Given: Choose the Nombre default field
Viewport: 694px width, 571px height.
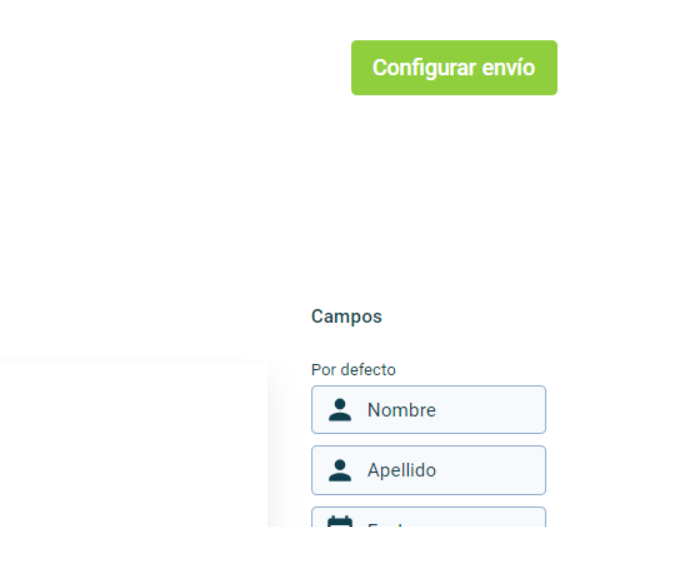Looking at the screenshot, I should click(428, 410).
